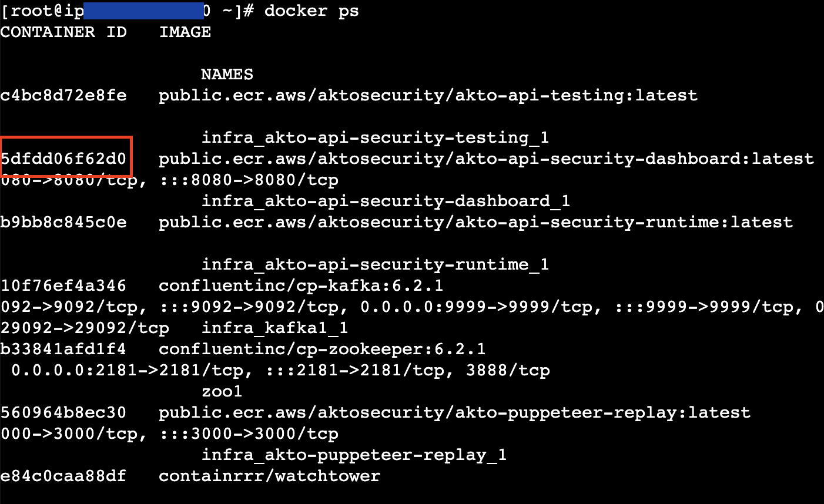Click the confluentinc/cp-kafka:6.2.1 image text
Viewport: 824px width, 504px height.
point(301,286)
